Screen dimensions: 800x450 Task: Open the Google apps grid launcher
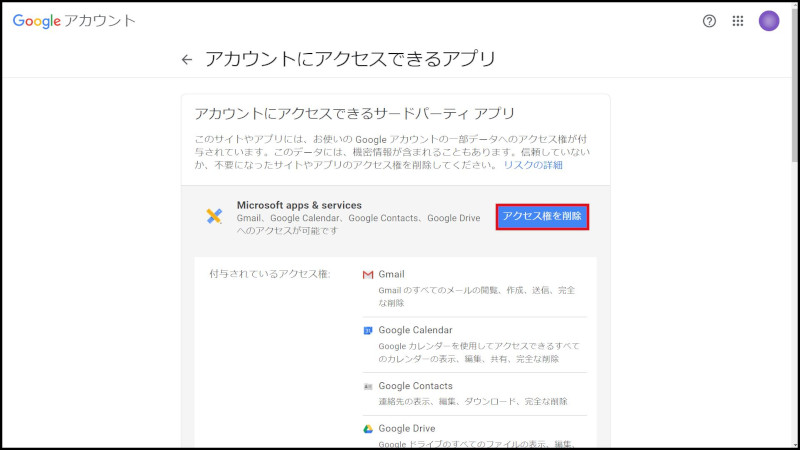tap(738, 21)
